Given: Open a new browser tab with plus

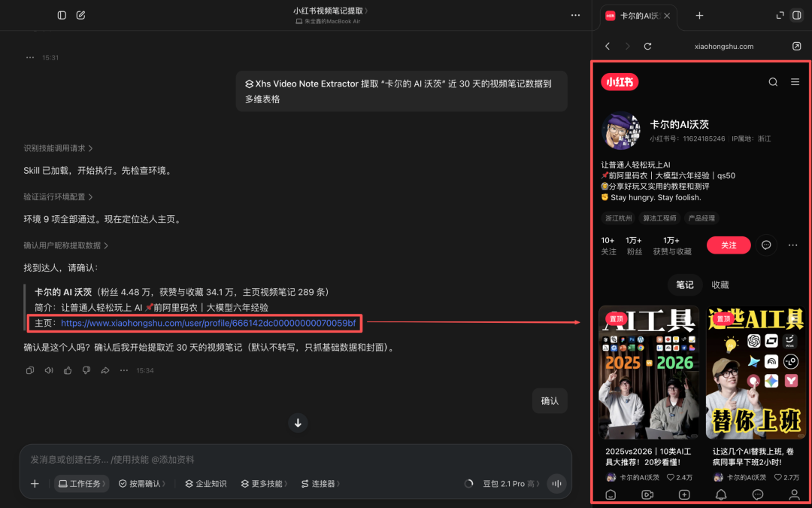Looking at the screenshot, I should [699, 16].
